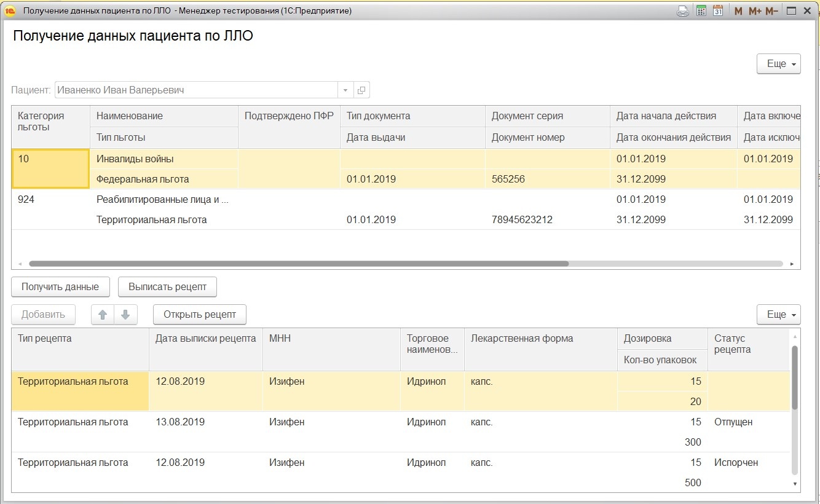Click the Открыть рецепт button

(x=199, y=315)
